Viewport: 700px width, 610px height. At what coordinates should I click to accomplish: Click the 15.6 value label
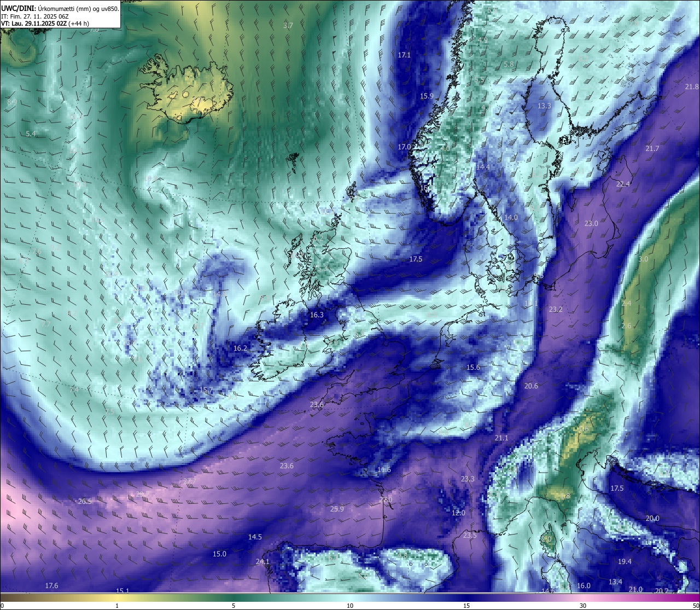(x=473, y=368)
